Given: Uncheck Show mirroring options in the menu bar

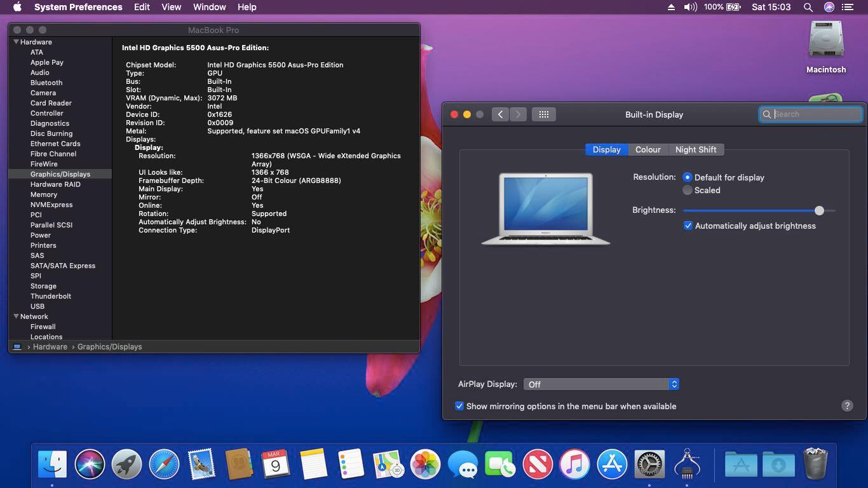Looking at the screenshot, I should [459, 406].
